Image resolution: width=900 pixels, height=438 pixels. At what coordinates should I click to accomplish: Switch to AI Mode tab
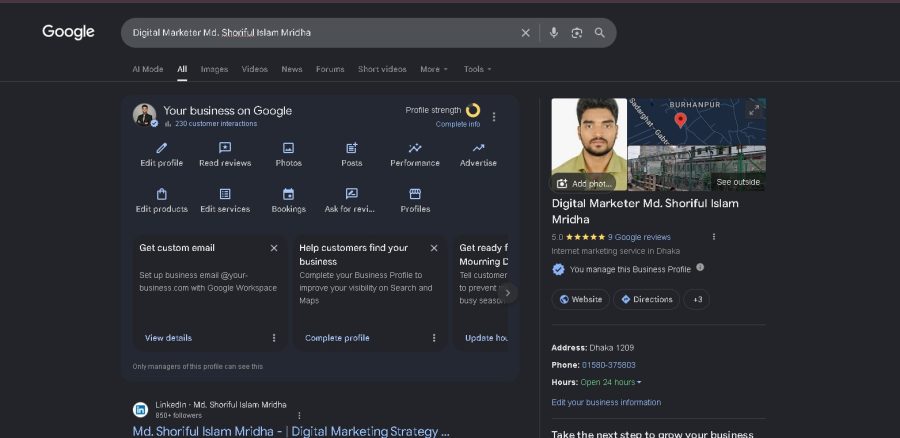click(148, 69)
